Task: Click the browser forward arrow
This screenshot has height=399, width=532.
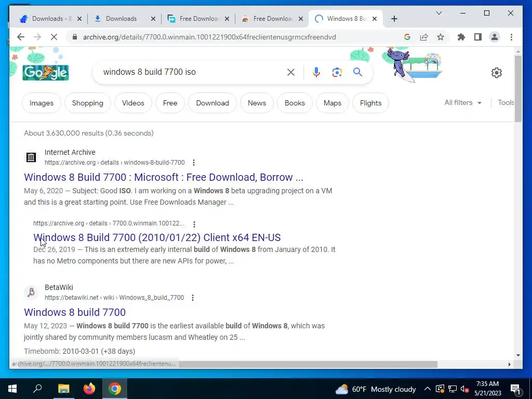Action: tap(37, 37)
